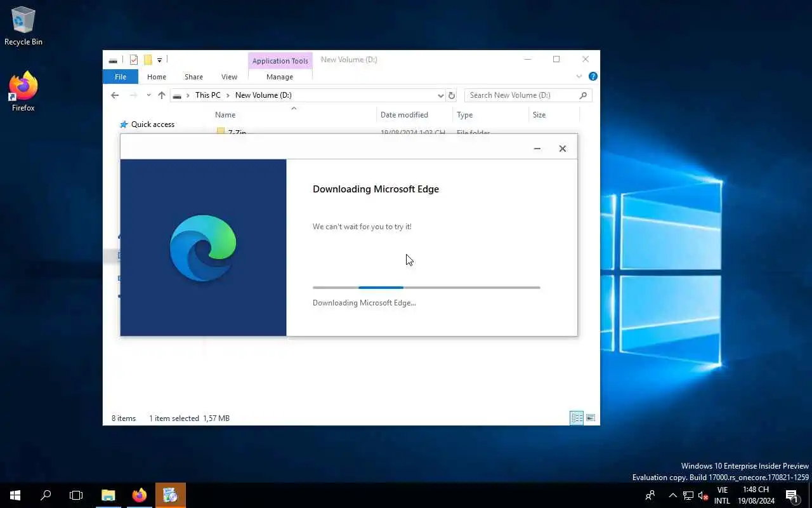Click the Edge installer taskbar icon

coord(170,495)
